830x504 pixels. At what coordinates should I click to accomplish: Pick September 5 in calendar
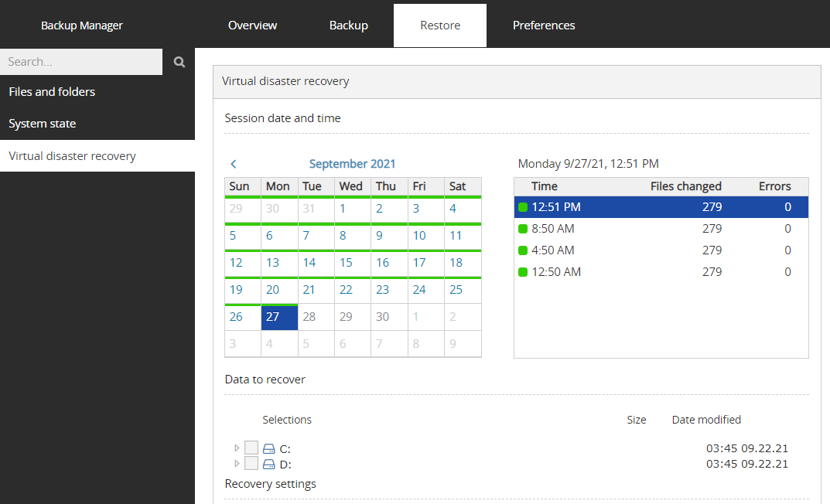coord(242,237)
